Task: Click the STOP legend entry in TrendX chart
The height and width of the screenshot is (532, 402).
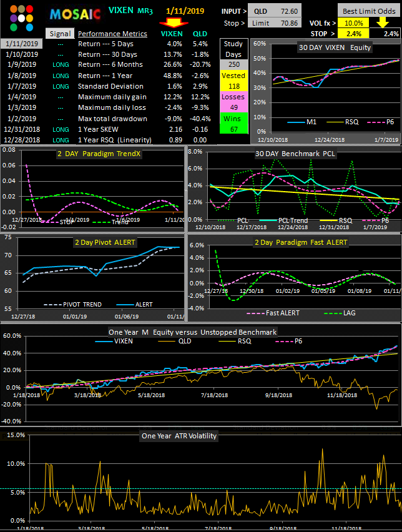Action: click(58, 222)
